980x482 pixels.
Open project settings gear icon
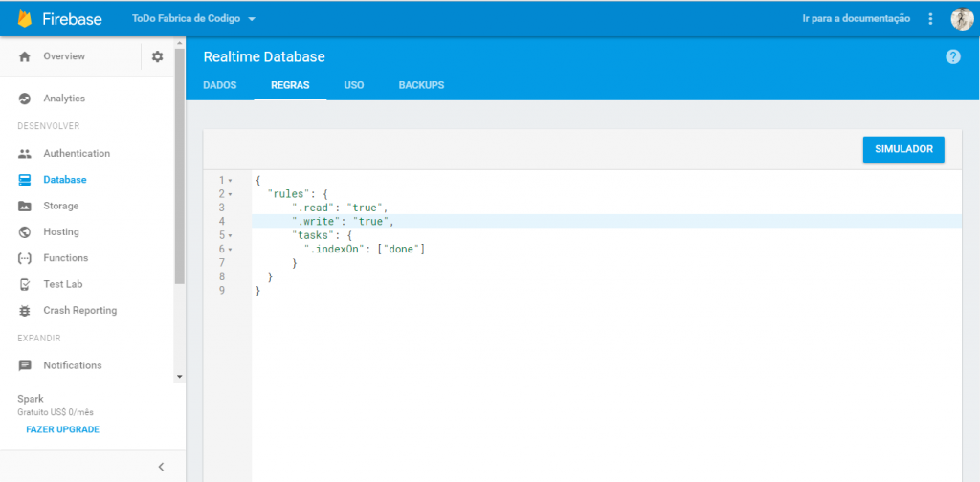158,56
